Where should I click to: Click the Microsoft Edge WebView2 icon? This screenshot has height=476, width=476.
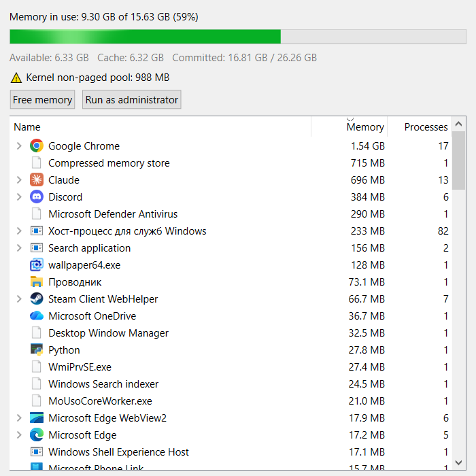pos(37,418)
